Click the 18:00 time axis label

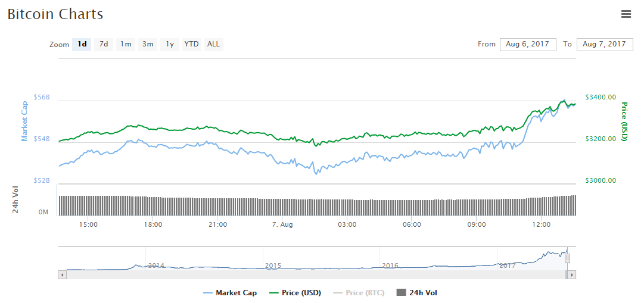(x=153, y=224)
